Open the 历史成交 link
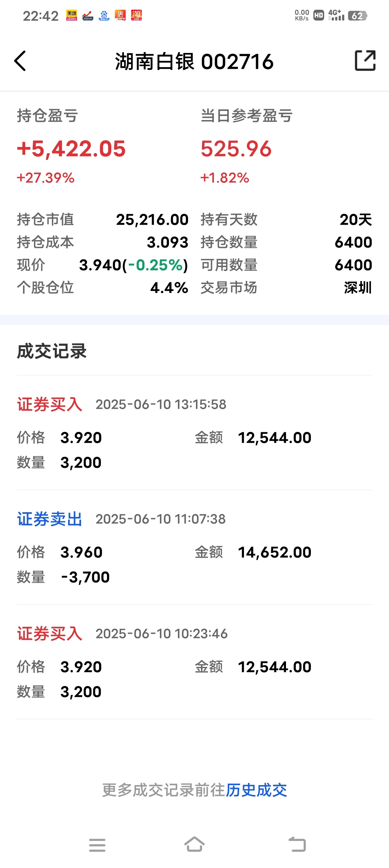 [256, 790]
